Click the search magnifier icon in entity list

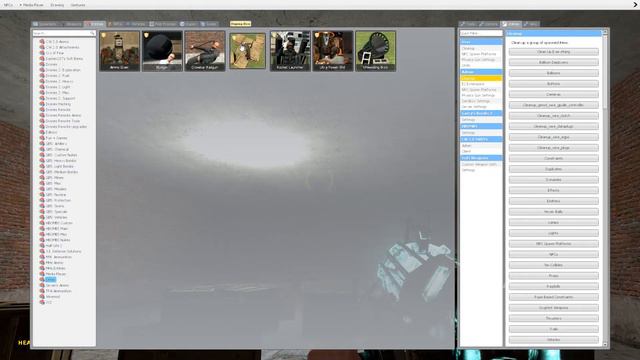pos(93,33)
